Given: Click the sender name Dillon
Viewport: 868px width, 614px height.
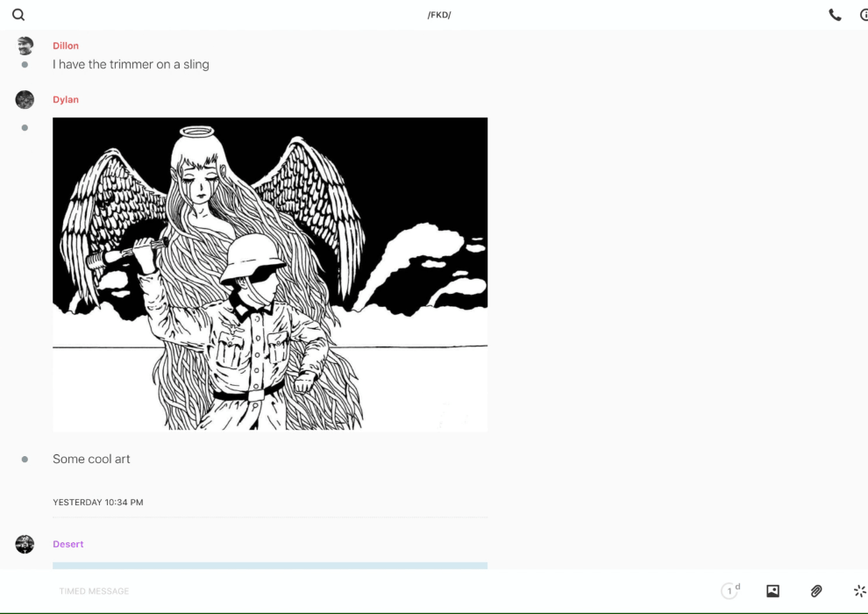Looking at the screenshot, I should [66, 46].
